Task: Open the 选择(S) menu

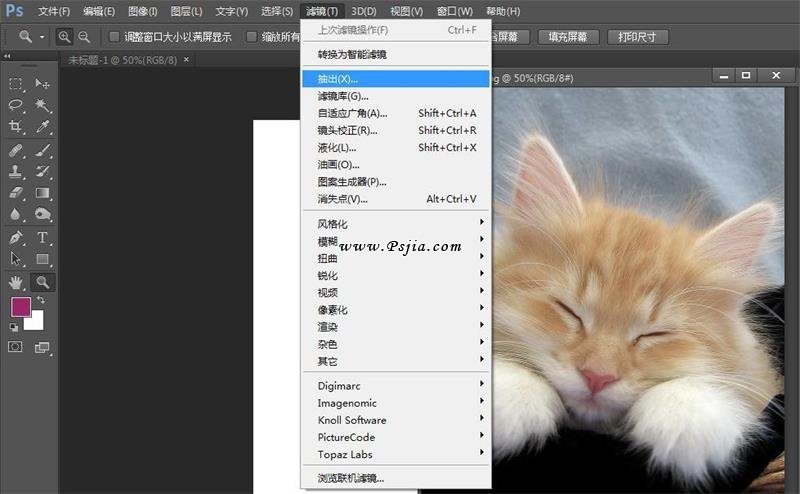Action: click(277, 11)
